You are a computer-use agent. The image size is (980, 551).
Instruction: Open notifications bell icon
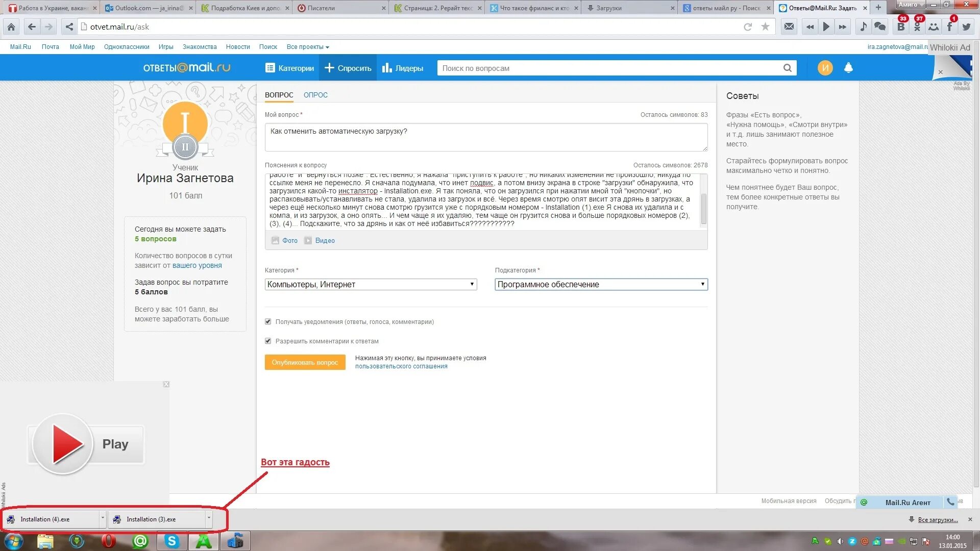click(848, 68)
